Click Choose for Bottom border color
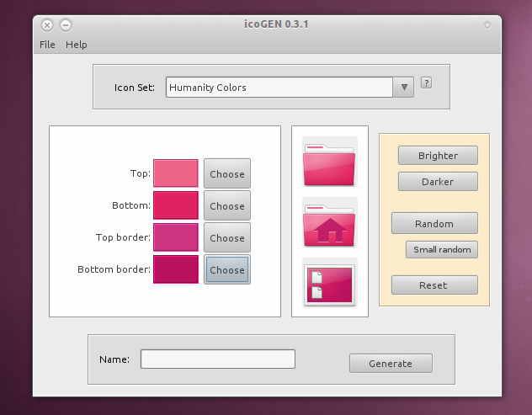 coord(227,269)
